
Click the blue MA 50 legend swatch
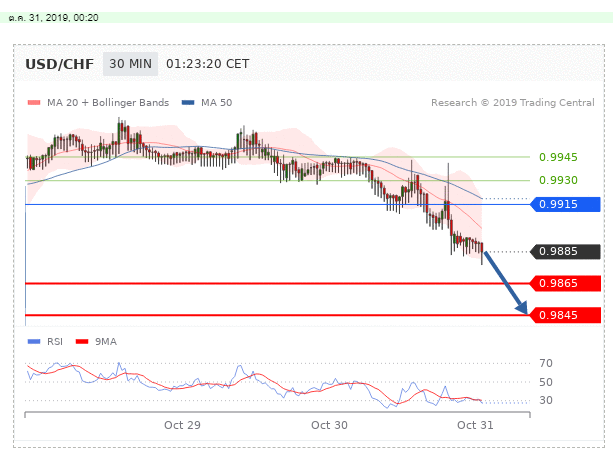(x=188, y=103)
